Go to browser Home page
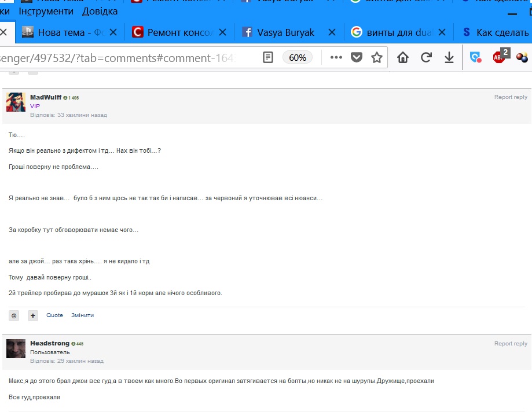 tap(403, 57)
